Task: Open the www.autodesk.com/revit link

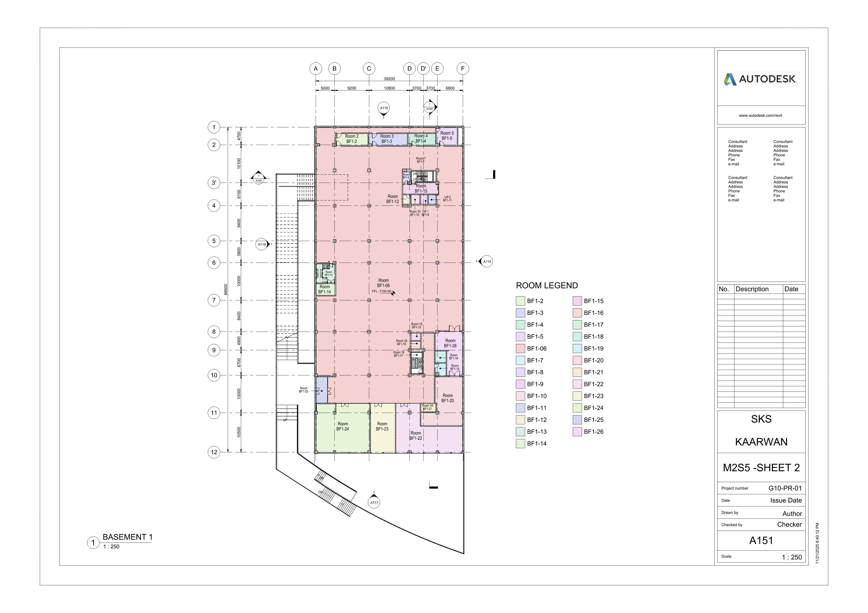Action: [x=760, y=115]
